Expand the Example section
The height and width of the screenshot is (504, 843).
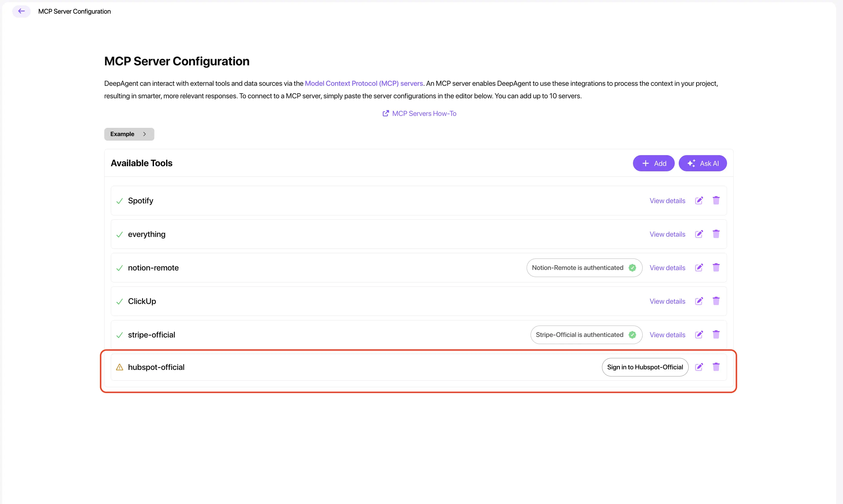click(x=129, y=134)
